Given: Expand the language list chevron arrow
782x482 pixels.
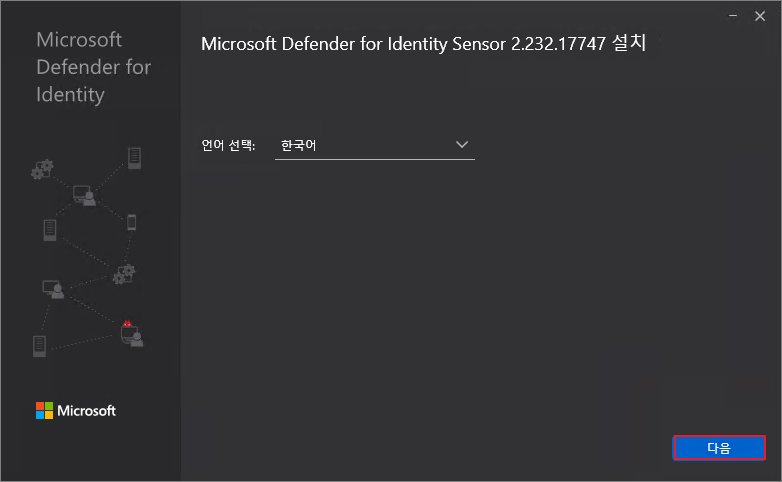Looking at the screenshot, I should pyautogui.click(x=462, y=145).
